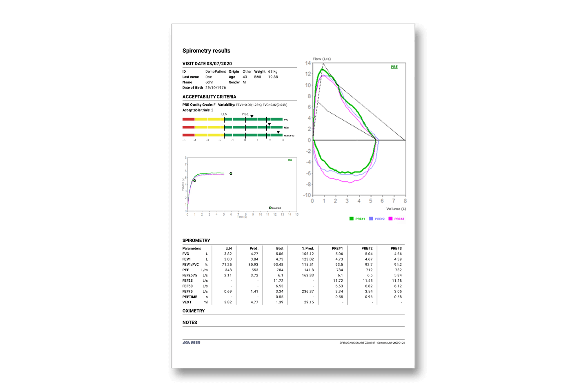
Task: Click the FEV1 z-score color bar
Action: 232,127
